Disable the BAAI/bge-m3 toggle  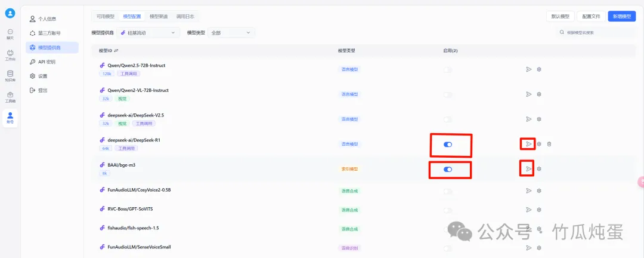tap(448, 169)
